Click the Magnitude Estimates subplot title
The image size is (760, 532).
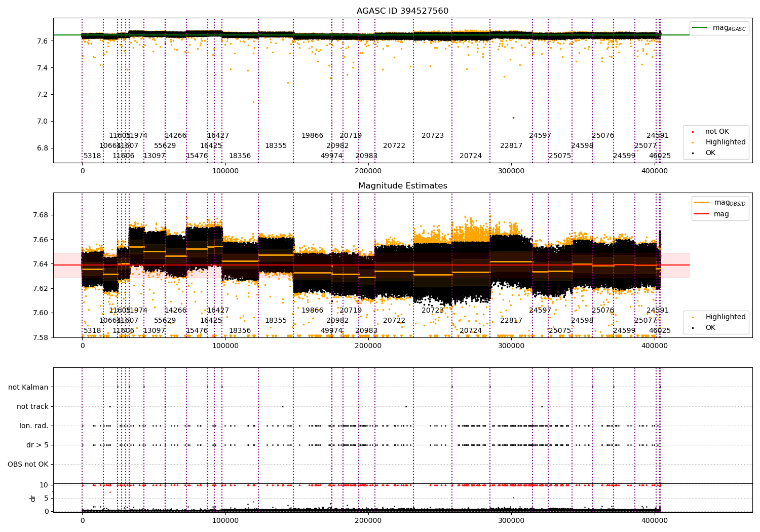click(402, 186)
